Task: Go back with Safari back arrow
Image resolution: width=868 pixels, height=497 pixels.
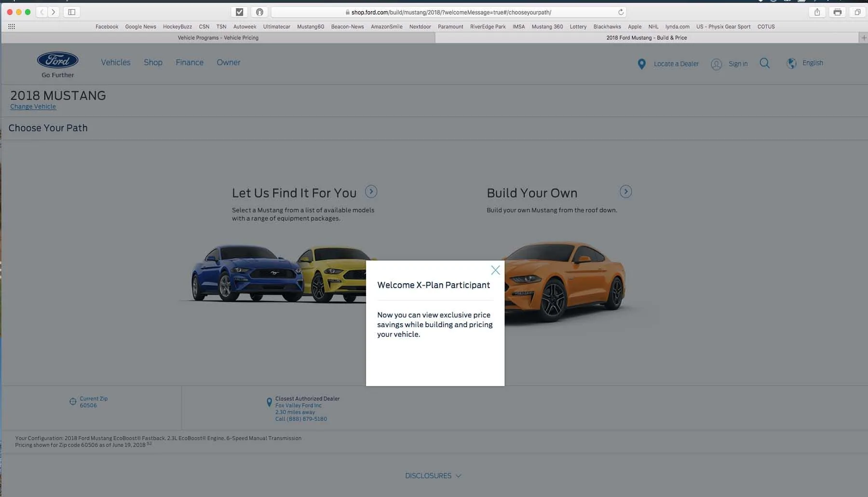Action: (x=42, y=12)
